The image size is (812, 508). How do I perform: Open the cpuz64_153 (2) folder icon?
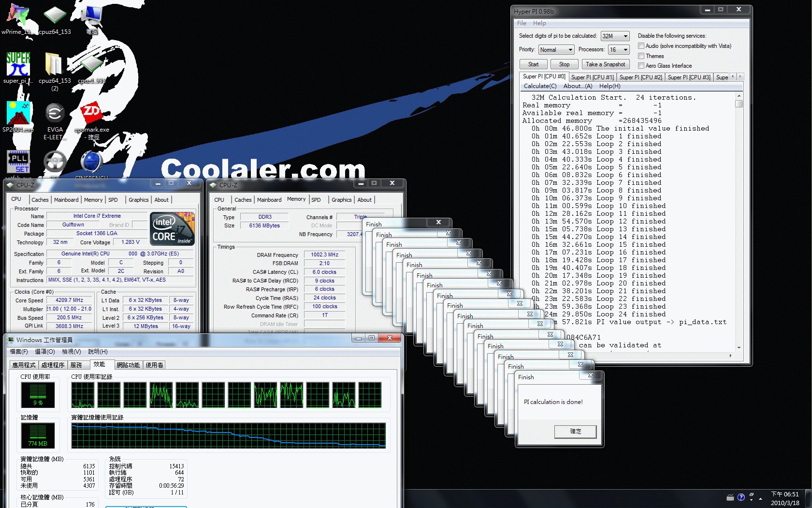pos(55,72)
